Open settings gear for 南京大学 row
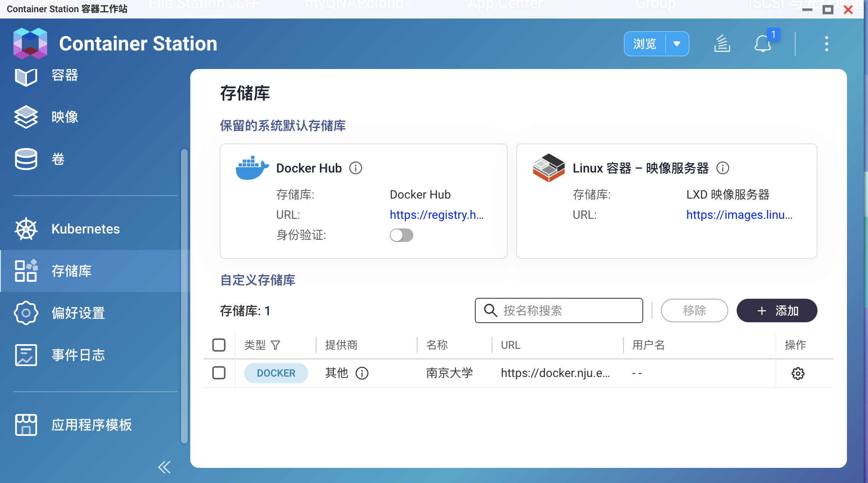Image resolution: width=868 pixels, height=483 pixels. click(798, 373)
